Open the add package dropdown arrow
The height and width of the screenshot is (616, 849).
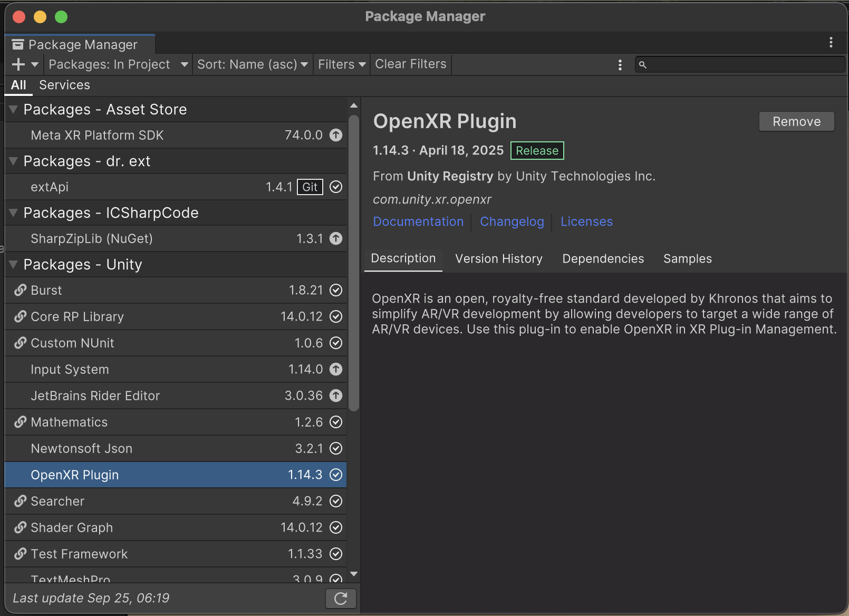pyautogui.click(x=35, y=64)
